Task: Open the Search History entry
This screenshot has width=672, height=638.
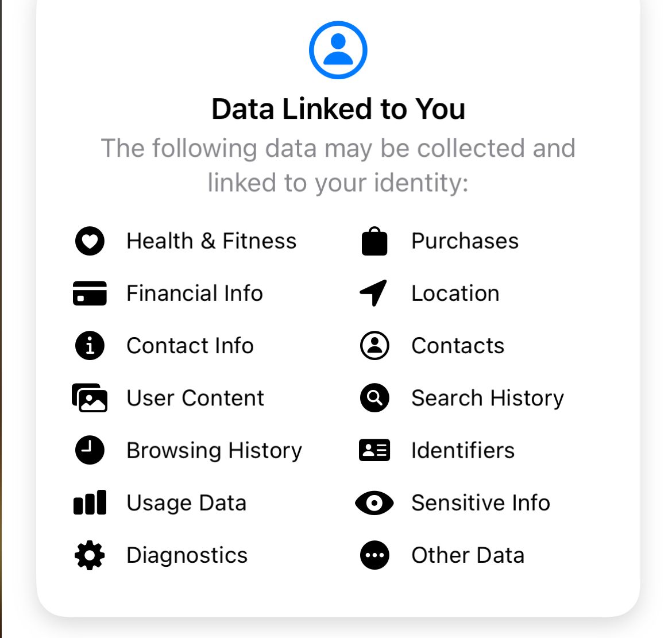Action: tap(487, 398)
